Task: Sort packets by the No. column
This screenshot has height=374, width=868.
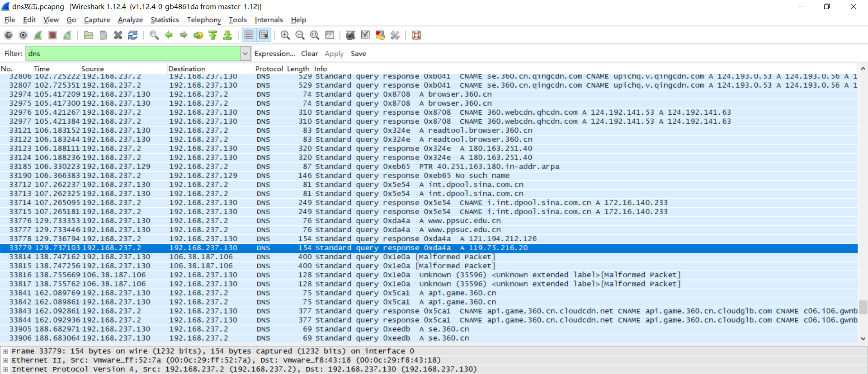Action: [x=16, y=69]
